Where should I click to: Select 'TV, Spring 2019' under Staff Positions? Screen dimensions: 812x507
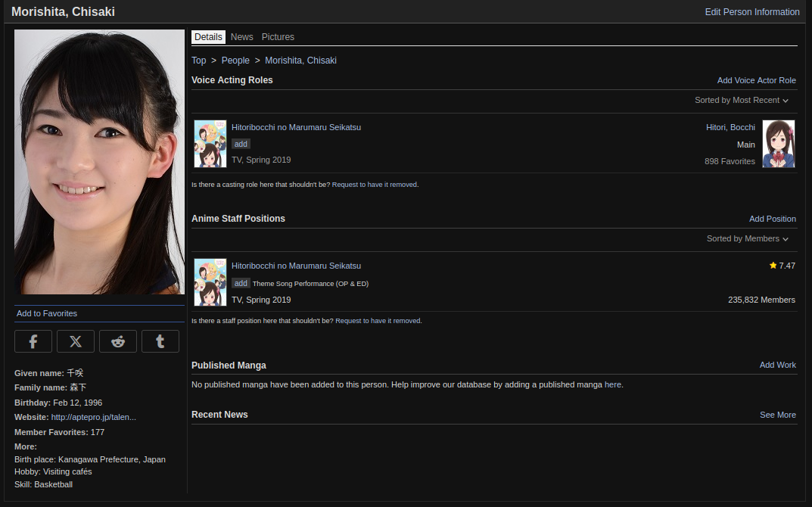coord(261,300)
